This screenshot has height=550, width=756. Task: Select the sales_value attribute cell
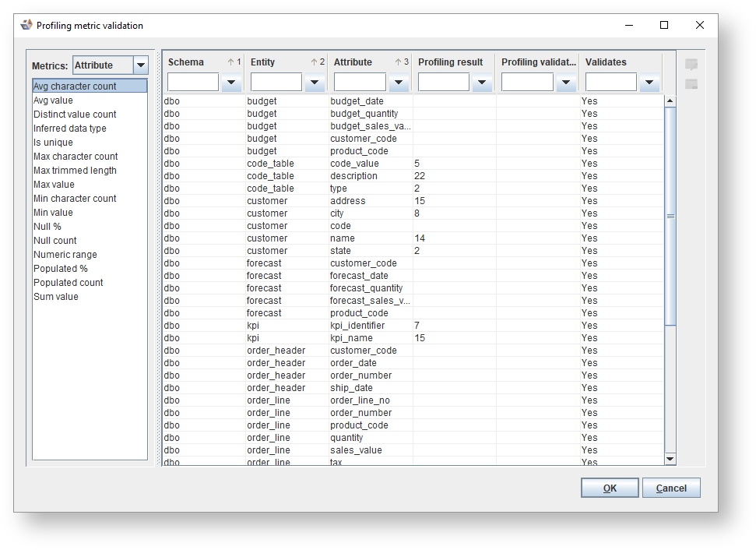pyautogui.click(x=371, y=450)
